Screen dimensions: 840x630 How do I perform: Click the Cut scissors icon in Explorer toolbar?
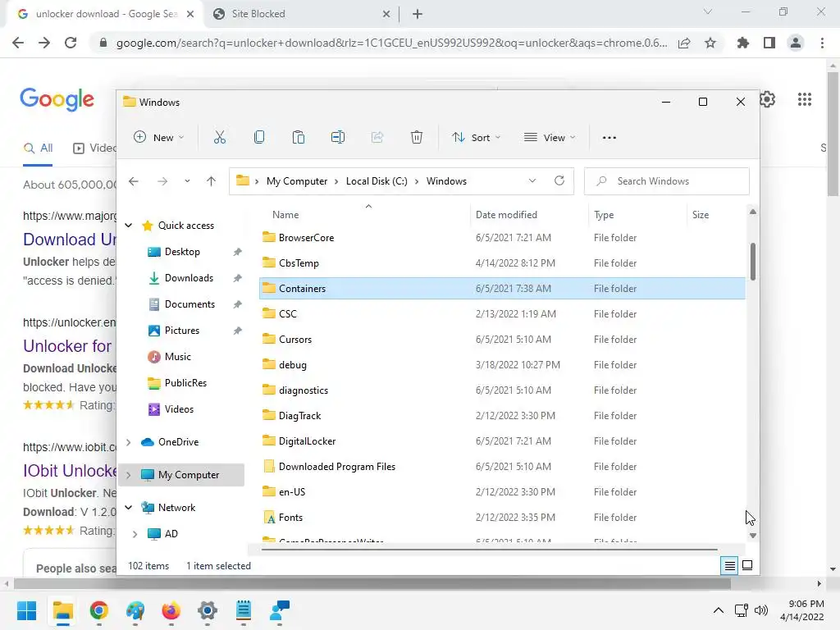[220, 138]
